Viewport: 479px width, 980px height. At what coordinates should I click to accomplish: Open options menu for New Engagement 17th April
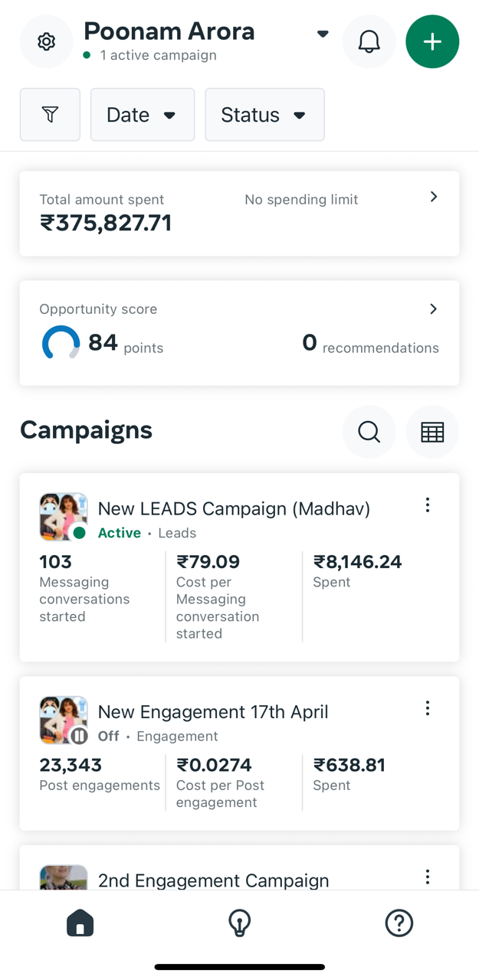427,708
